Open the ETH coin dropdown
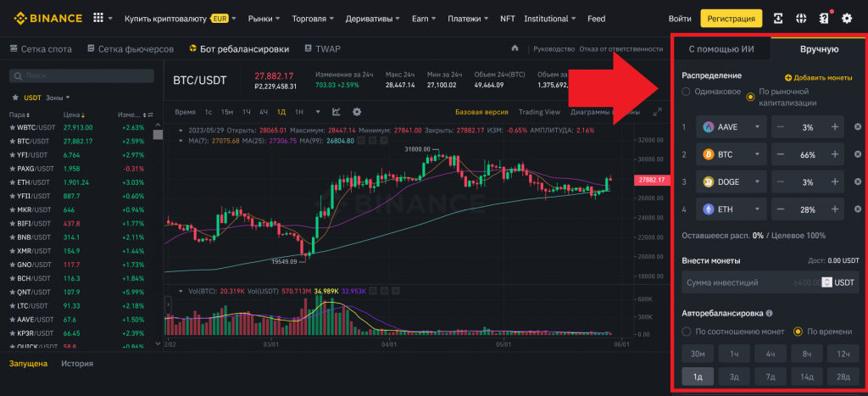868x396 pixels. click(732, 209)
